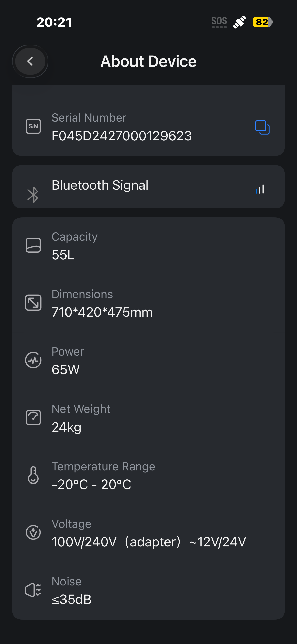
Task: Tap the Temperature Range thermometer icon
Action: (33, 475)
